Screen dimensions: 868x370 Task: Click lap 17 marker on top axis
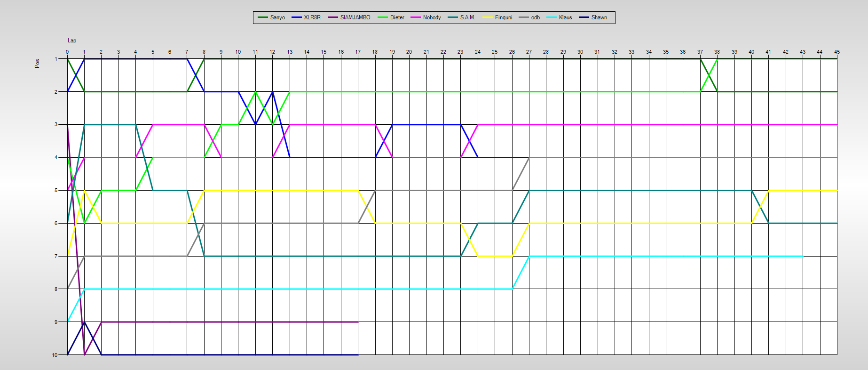(358, 52)
